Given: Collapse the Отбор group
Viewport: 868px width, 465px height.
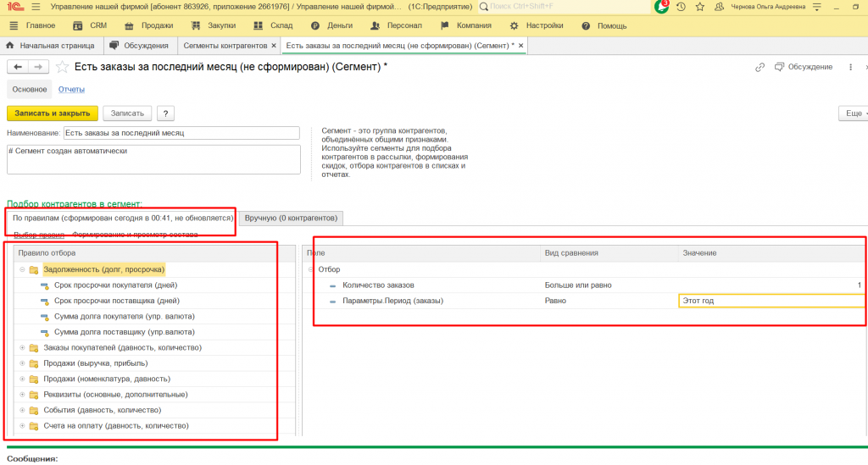Looking at the screenshot, I should coord(311,269).
